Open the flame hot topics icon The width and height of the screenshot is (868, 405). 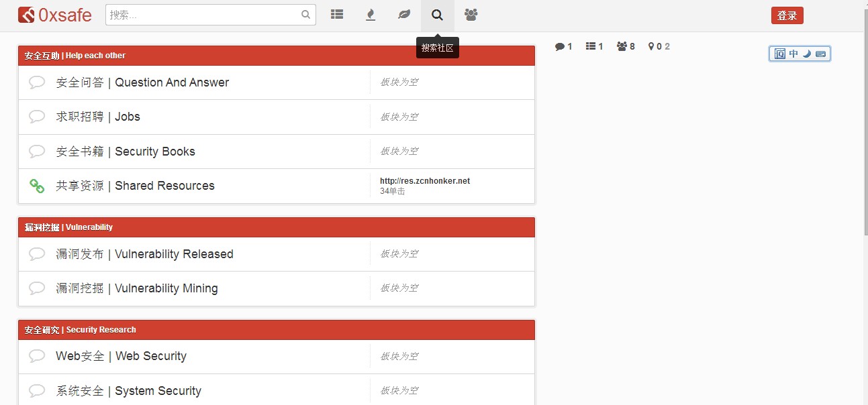(x=371, y=15)
